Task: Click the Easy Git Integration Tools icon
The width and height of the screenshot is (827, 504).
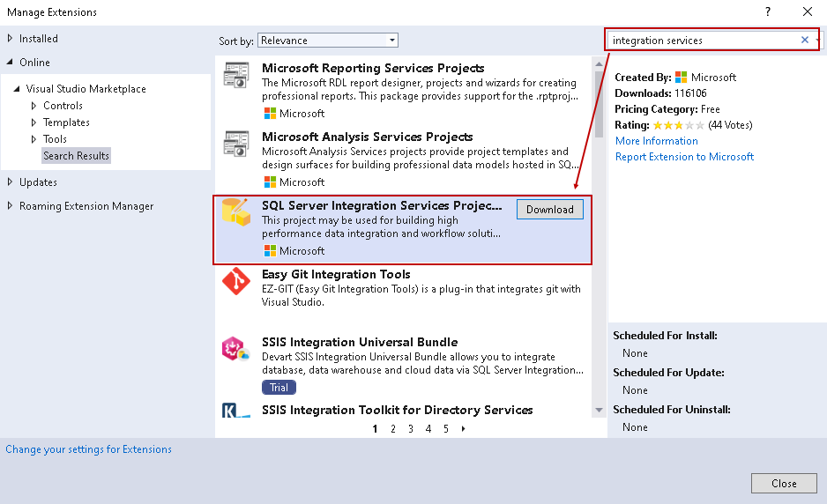Action: point(236,282)
